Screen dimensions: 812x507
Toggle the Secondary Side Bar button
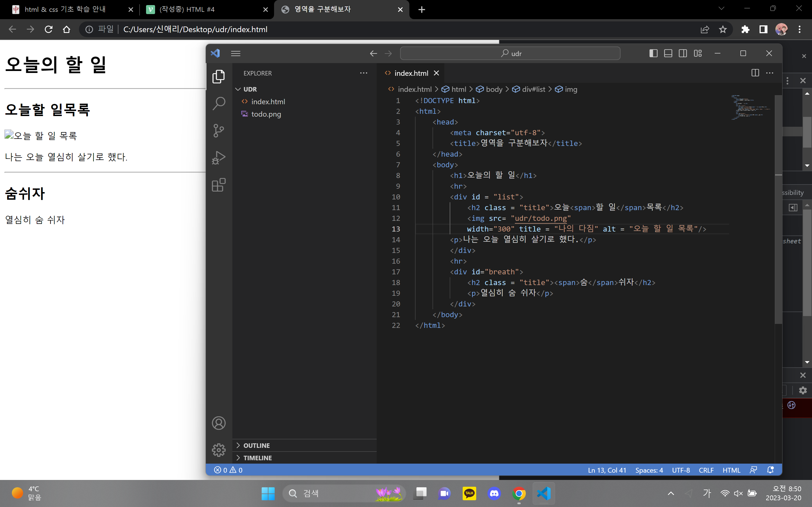683,53
